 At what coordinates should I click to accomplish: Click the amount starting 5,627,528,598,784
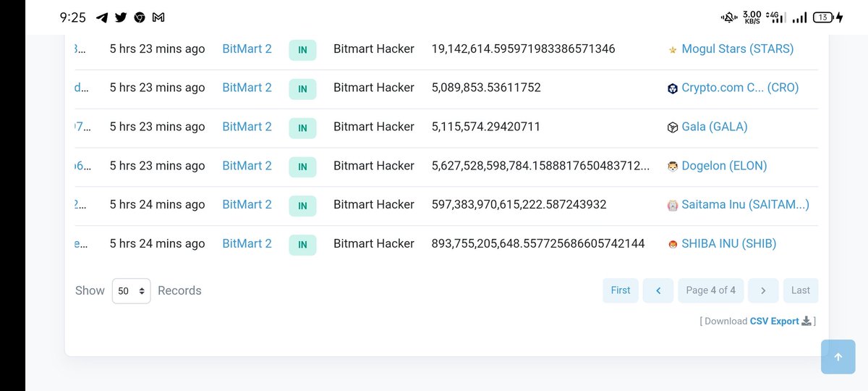(540, 166)
